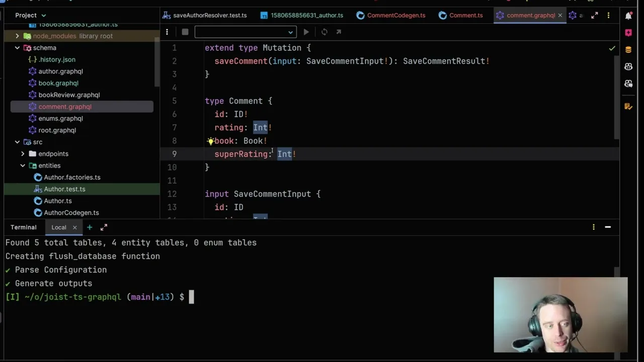Open the Project view dropdown
Viewport: 644px width, 362px height.
(30, 16)
